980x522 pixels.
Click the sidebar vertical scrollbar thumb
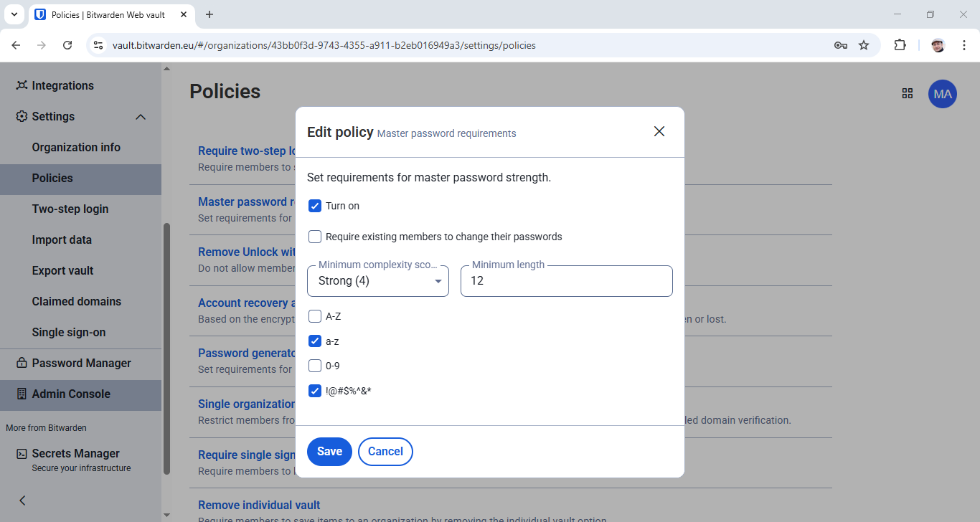[x=166, y=348]
